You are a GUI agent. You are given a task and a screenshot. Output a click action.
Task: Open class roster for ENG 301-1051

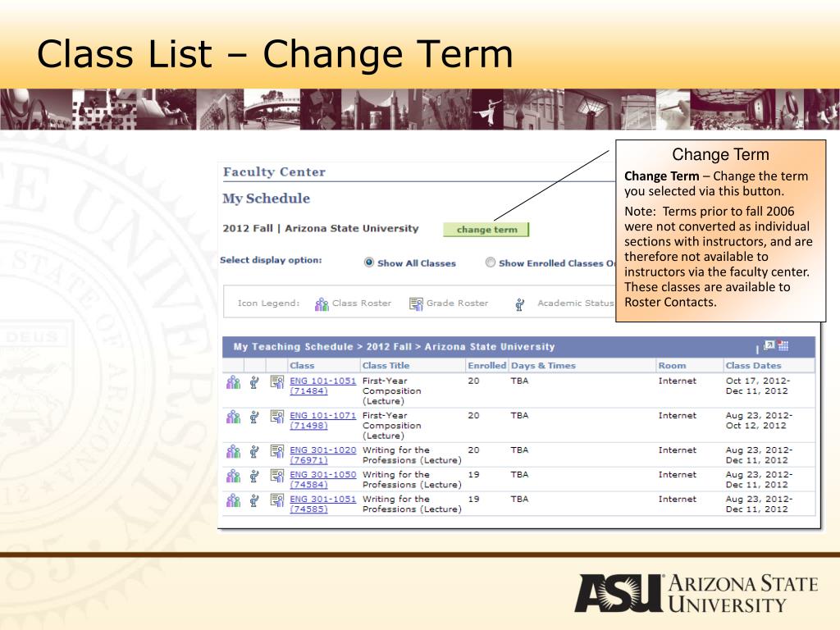[233, 501]
